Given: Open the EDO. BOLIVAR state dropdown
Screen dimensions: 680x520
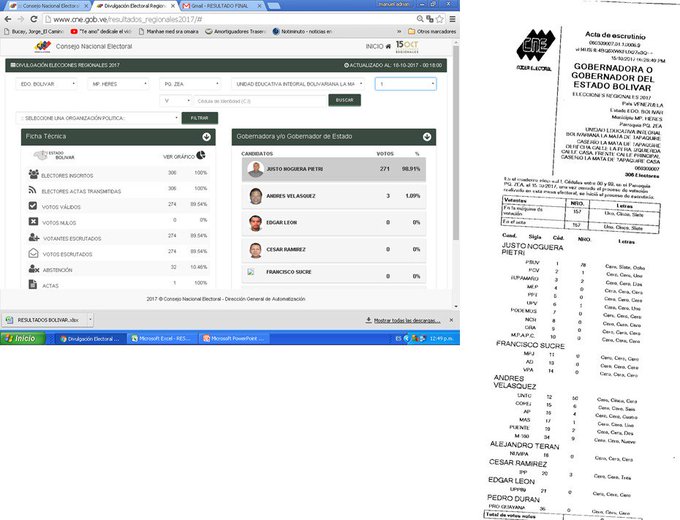Looking at the screenshot, I should (x=46, y=84).
